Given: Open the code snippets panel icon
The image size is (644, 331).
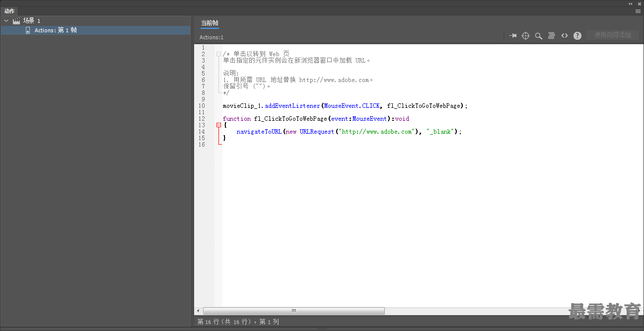Looking at the screenshot, I should (565, 36).
